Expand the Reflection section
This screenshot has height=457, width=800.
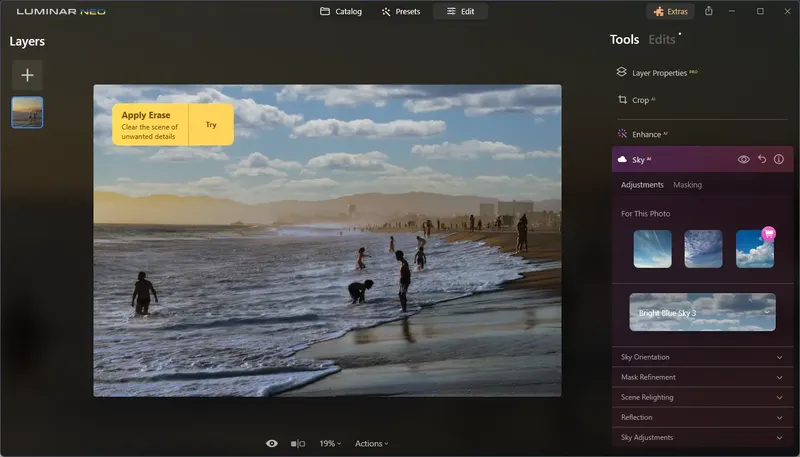(x=703, y=417)
